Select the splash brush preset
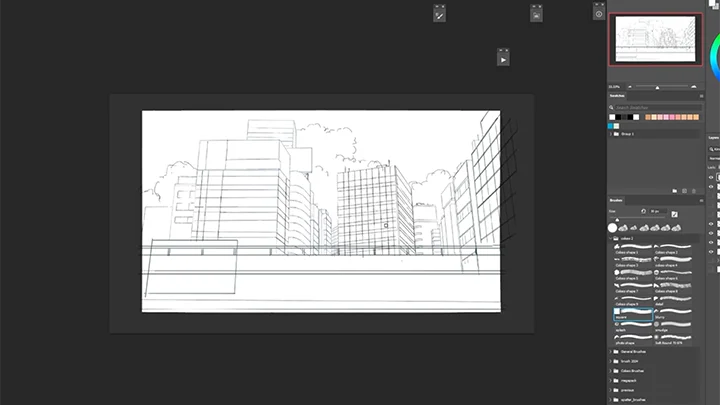The width and height of the screenshot is (720, 405). (633, 327)
